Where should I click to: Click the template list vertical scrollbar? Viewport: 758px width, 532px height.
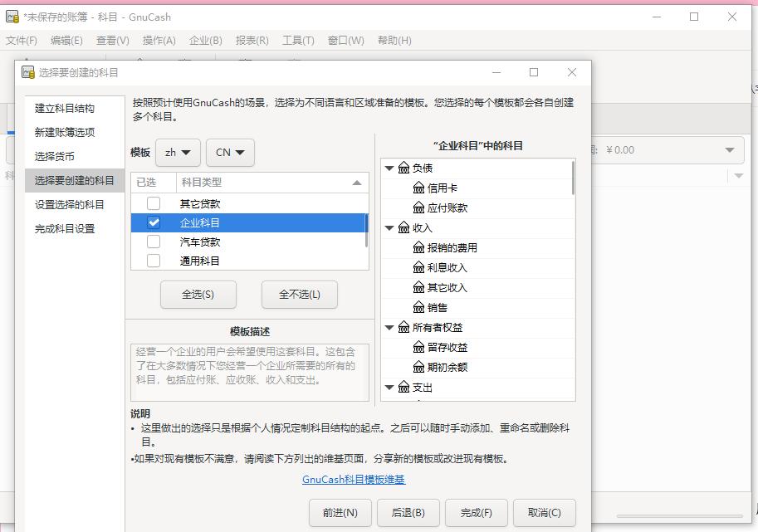click(x=366, y=231)
